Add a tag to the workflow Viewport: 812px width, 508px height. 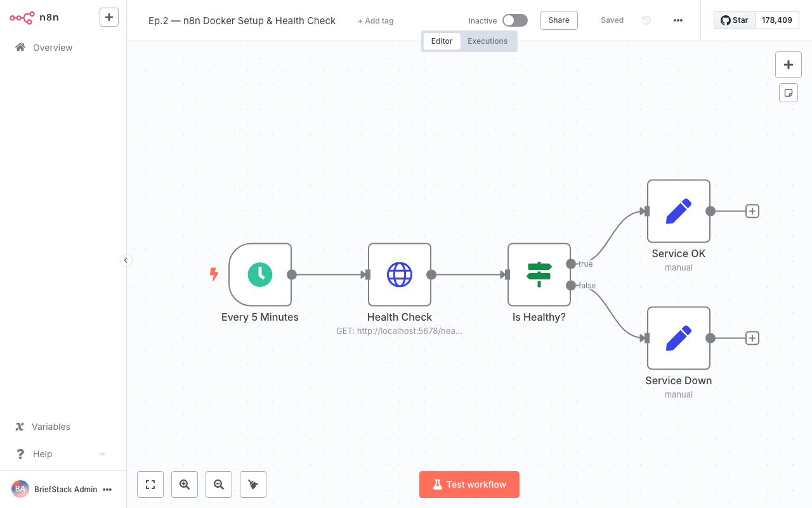pos(376,20)
